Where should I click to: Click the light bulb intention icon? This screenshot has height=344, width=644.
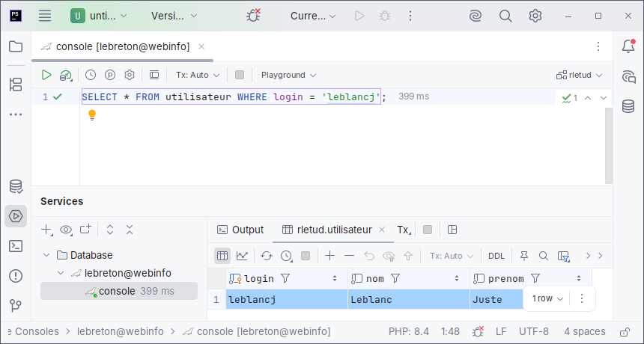click(92, 115)
